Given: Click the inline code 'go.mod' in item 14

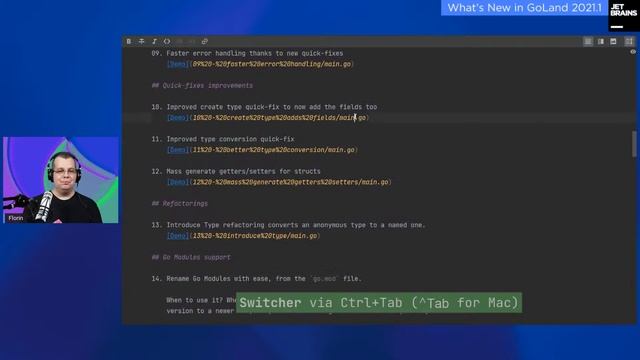Looking at the screenshot, I should [324, 279].
